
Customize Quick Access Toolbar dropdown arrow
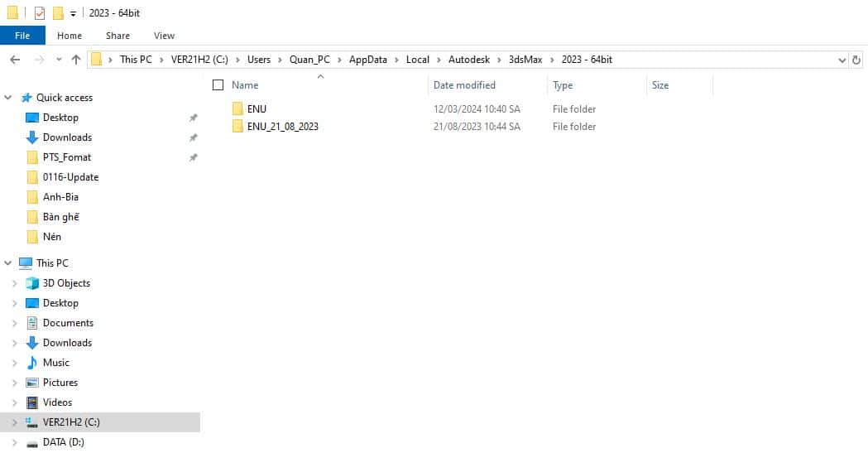click(73, 14)
